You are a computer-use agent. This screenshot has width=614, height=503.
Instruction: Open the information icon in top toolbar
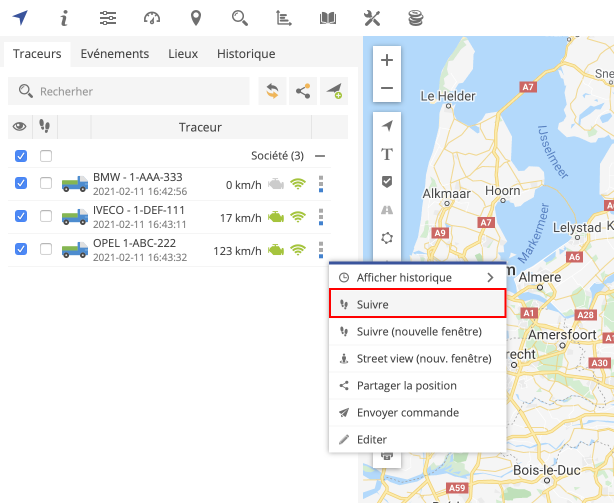point(64,17)
